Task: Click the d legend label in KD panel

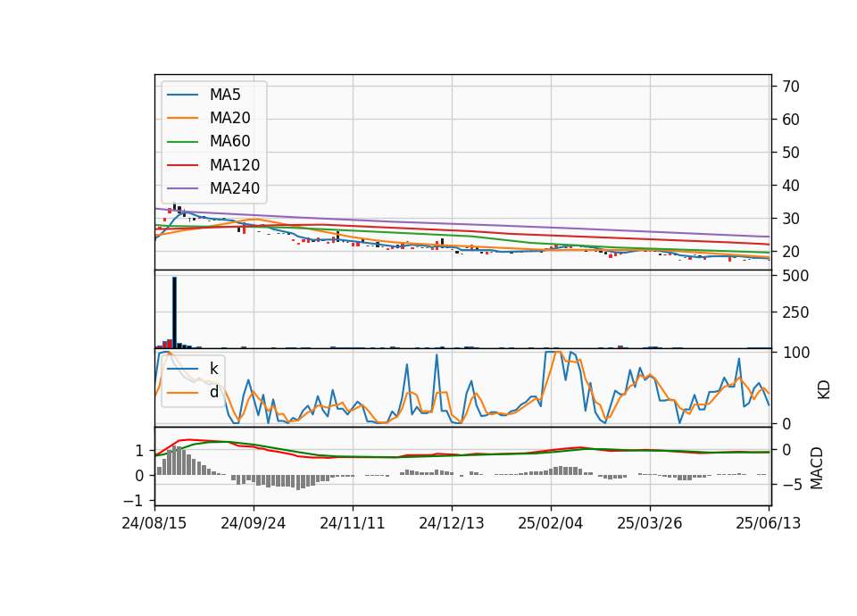Action: point(214,393)
